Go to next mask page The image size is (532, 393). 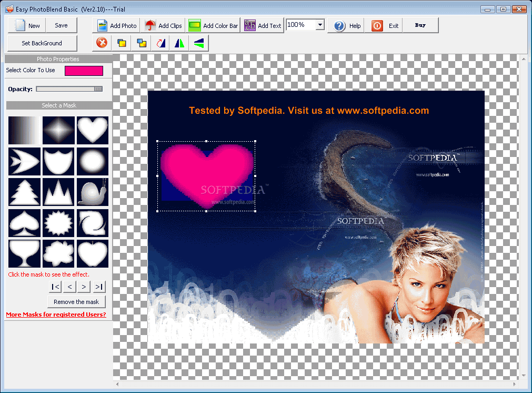coord(84,287)
